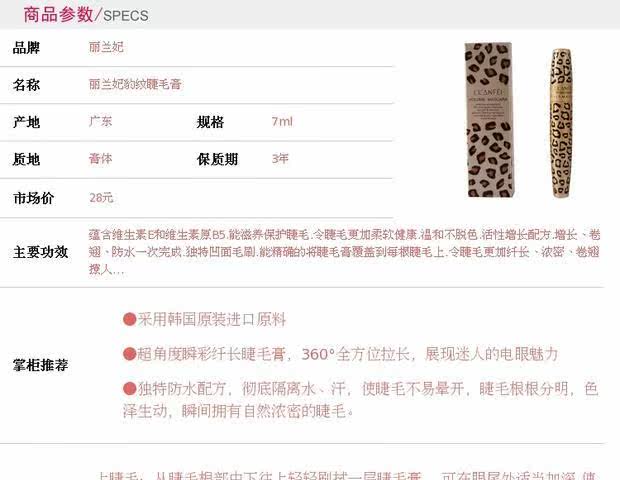This screenshot has width=620, height=480.
Task: Click the main efficacy description paragraph
Action: pos(344,252)
